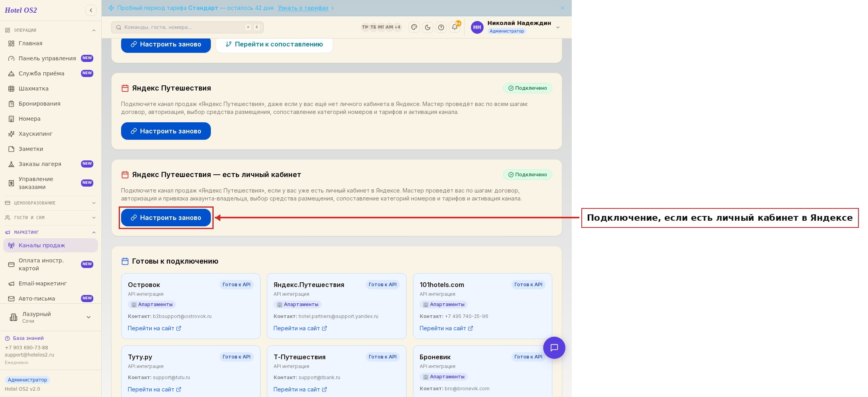This screenshot has height=397, width=868.
Task: Close the trial period banner
Action: click(x=563, y=8)
